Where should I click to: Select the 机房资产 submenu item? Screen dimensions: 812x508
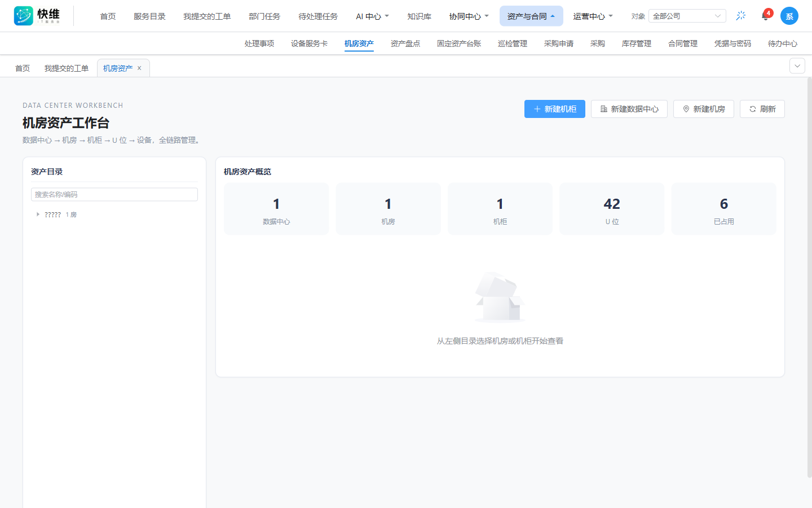359,43
